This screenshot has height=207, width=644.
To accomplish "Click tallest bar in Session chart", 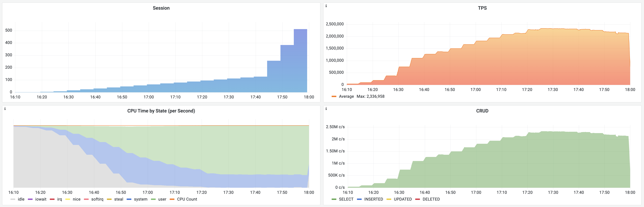I will tap(300, 60).
